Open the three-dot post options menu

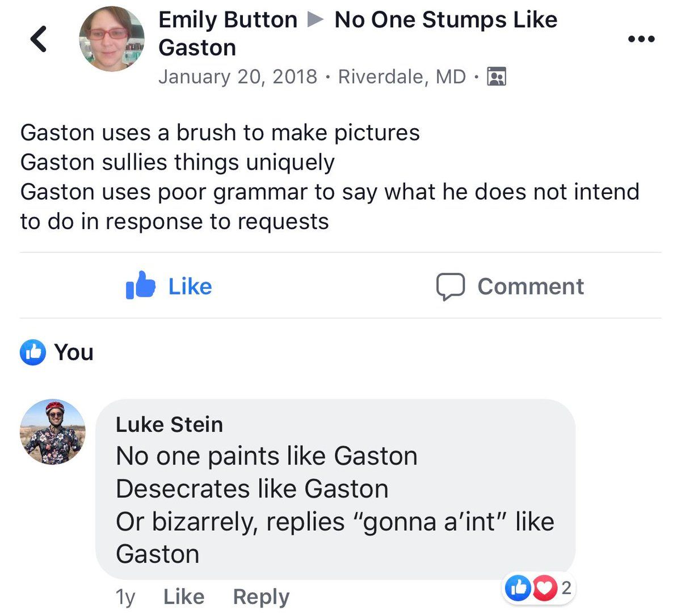[642, 39]
